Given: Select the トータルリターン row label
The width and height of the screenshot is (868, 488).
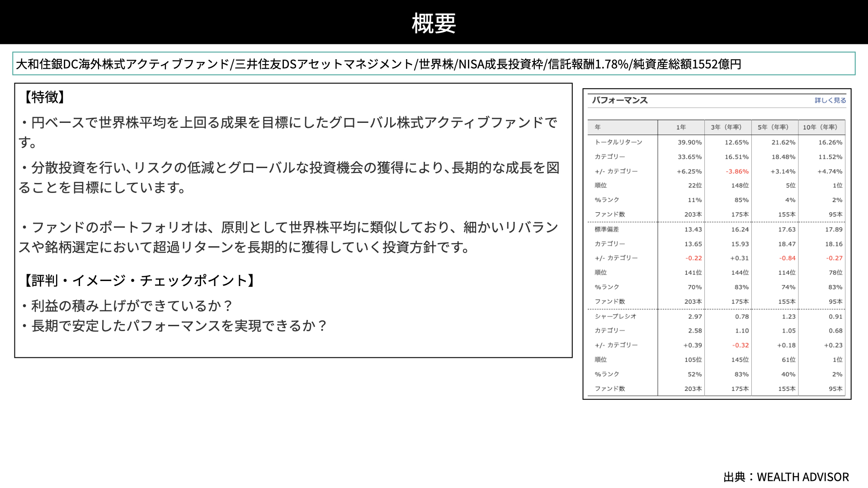Looking at the screenshot, I should (618, 142).
